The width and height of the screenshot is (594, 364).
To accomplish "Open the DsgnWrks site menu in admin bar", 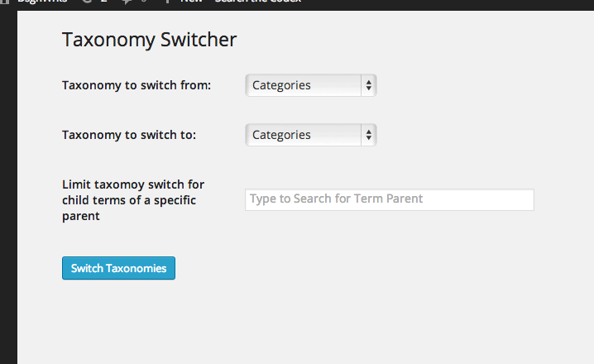I will click(x=42, y=2).
